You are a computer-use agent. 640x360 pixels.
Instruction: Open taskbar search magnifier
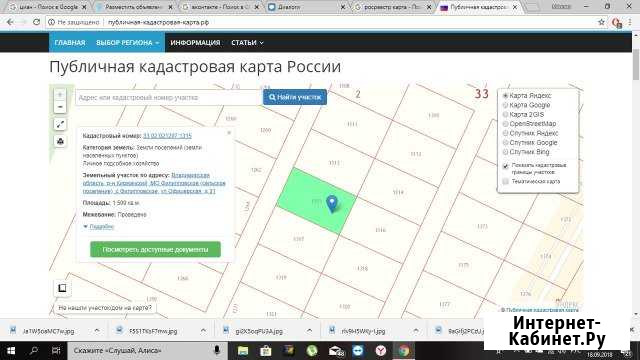(x=34, y=351)
